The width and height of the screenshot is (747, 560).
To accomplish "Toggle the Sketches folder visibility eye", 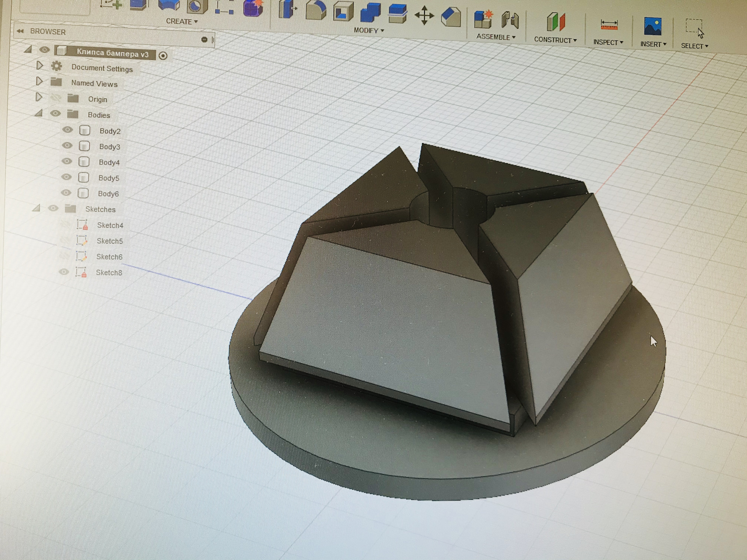I will pyautogui.click(x=53, y=208).
